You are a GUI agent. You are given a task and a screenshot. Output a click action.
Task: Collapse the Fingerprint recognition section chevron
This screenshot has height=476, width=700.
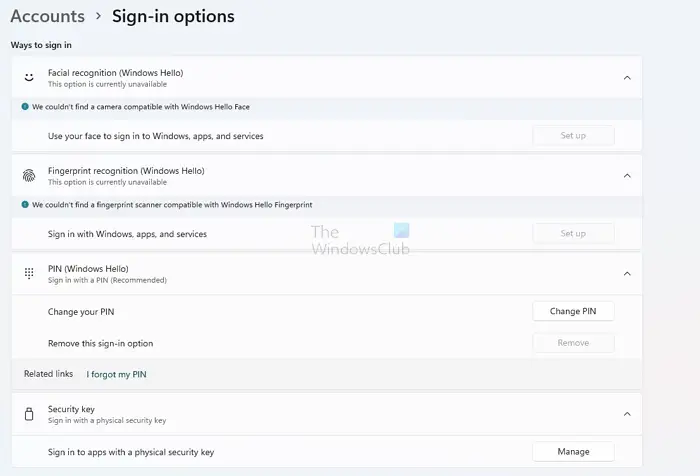(627, 175)
